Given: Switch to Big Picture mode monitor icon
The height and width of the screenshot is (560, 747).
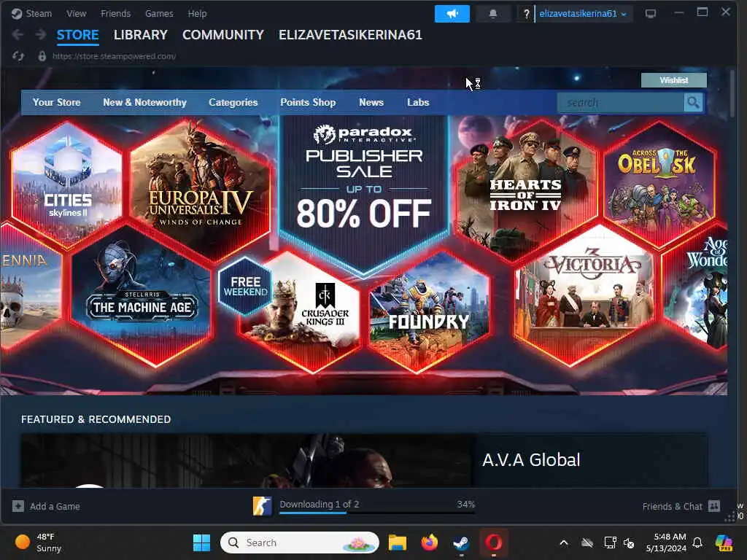Looking at the screenshot, I should (x=650, y=14).
